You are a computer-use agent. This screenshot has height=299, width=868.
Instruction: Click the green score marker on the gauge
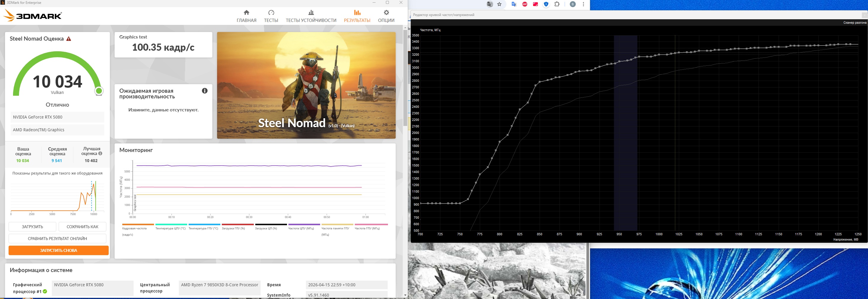tap(99, 91)
